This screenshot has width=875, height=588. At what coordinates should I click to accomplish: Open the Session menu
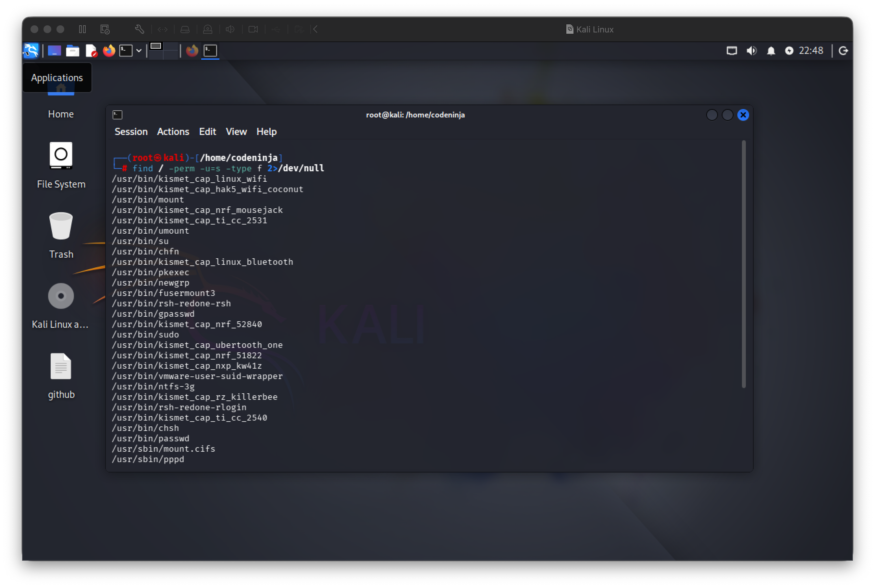coord(131,132)
